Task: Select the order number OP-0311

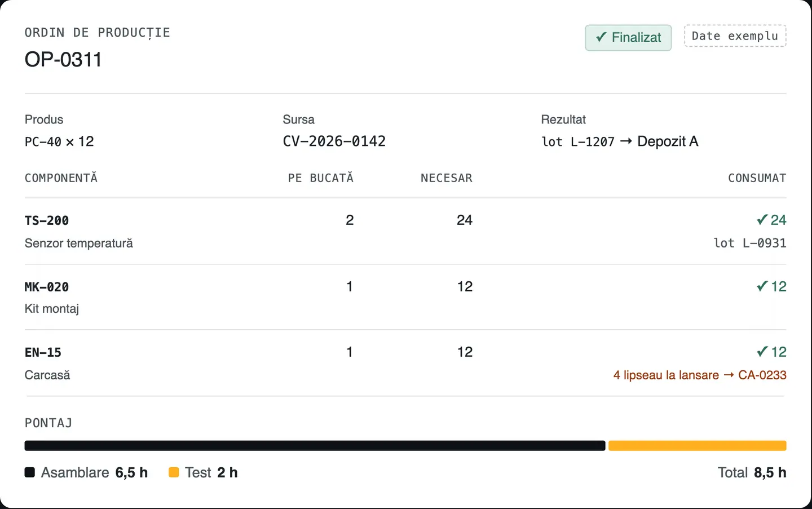Action: coord(63,60)
